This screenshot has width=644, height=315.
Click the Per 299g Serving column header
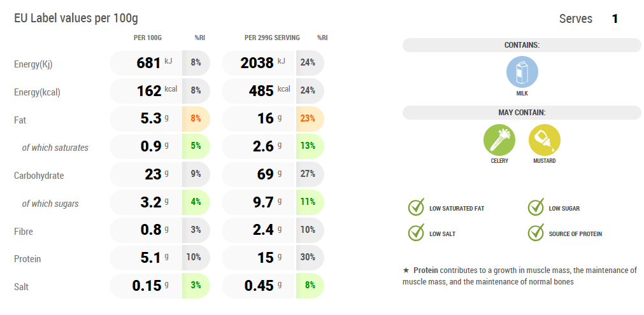click(x=272, y=38)
